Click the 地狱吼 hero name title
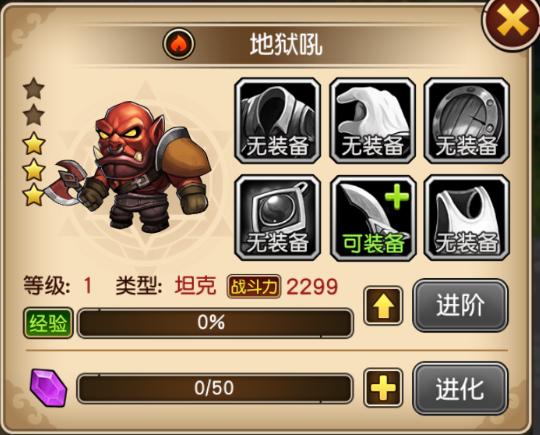Screen dimensions: 540x435 286,45
